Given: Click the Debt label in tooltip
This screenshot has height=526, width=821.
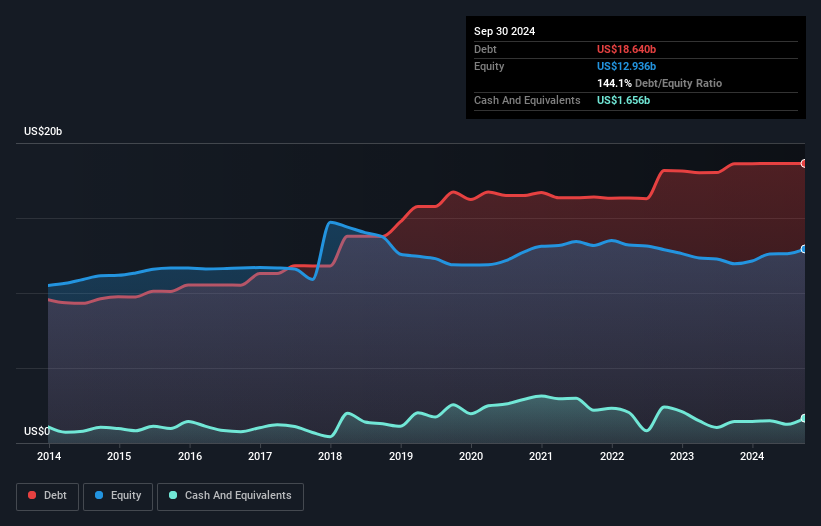Looking at the screenshot, I should click(485, 49).
